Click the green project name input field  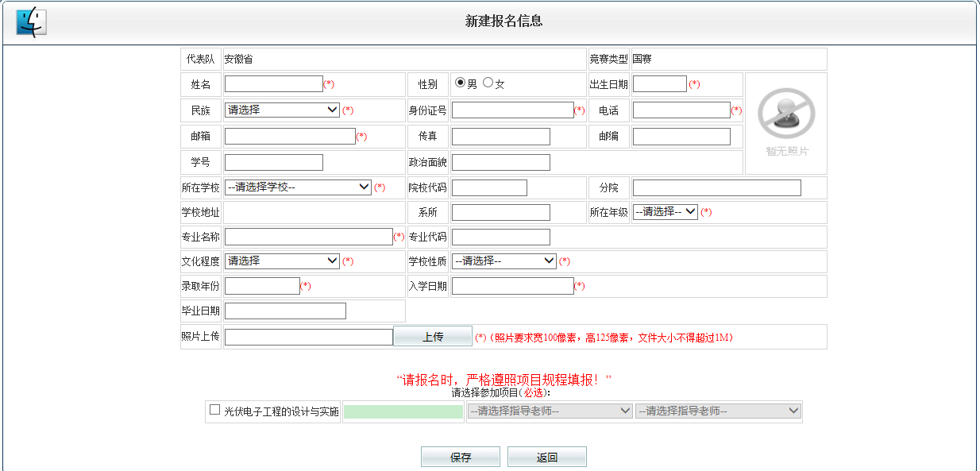coord(403,411)
